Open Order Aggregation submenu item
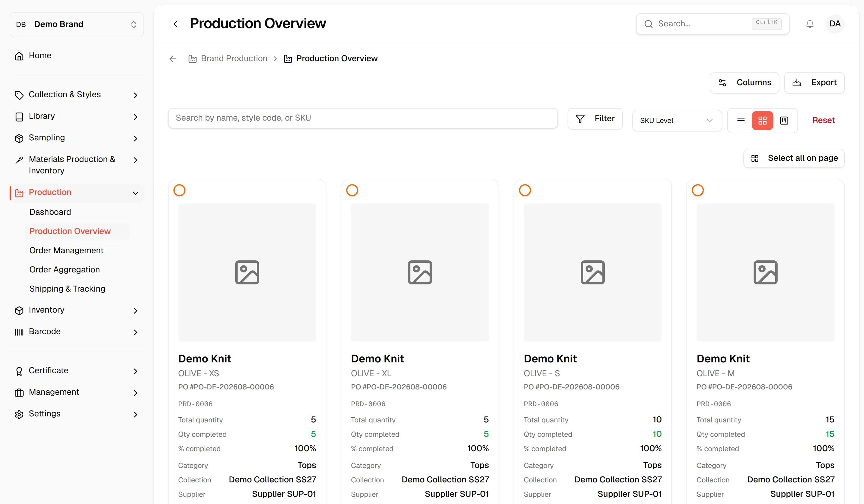 point(64,269)
